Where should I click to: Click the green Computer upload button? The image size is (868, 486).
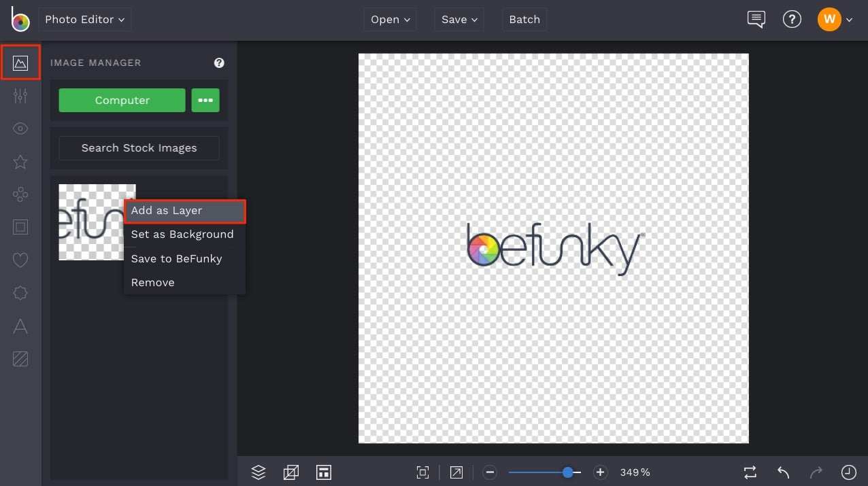122,100
